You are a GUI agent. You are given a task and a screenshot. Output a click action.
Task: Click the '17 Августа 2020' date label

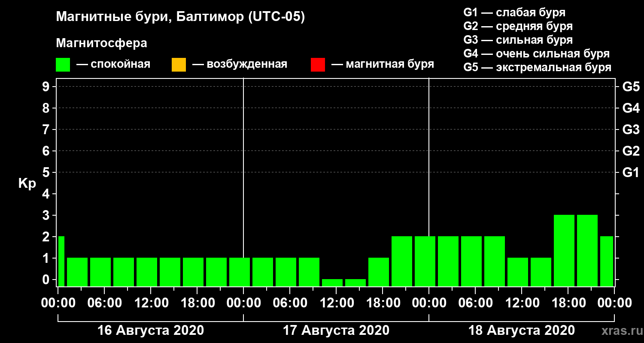click(336, 331)
